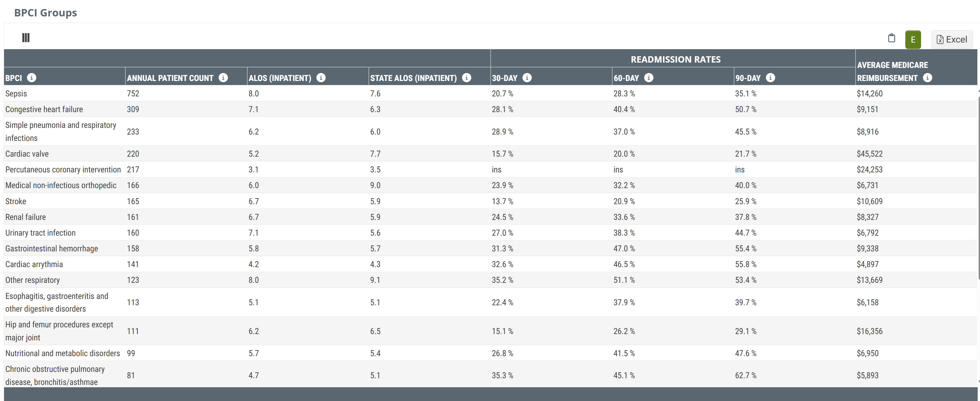Click info icon next to ALOS (Inpatient)
The width and height of the screenshot is (980, 401).
tap(321, 78)
